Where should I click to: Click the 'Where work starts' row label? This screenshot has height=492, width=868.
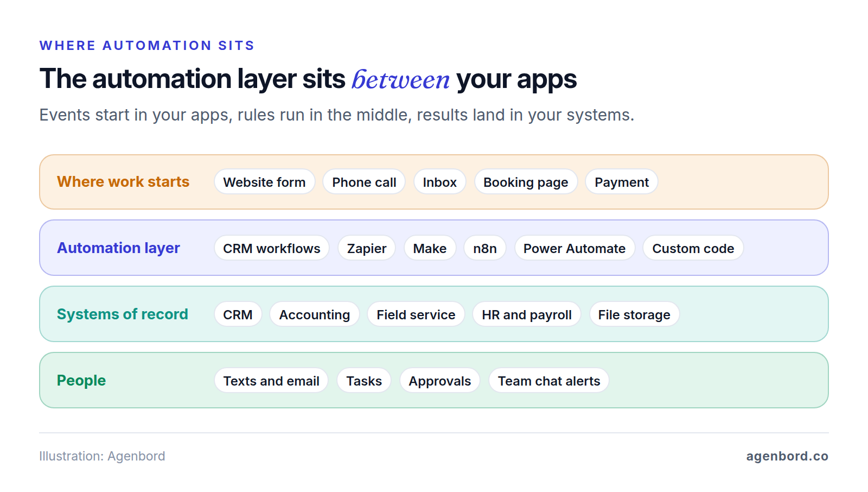coord(123,181)
